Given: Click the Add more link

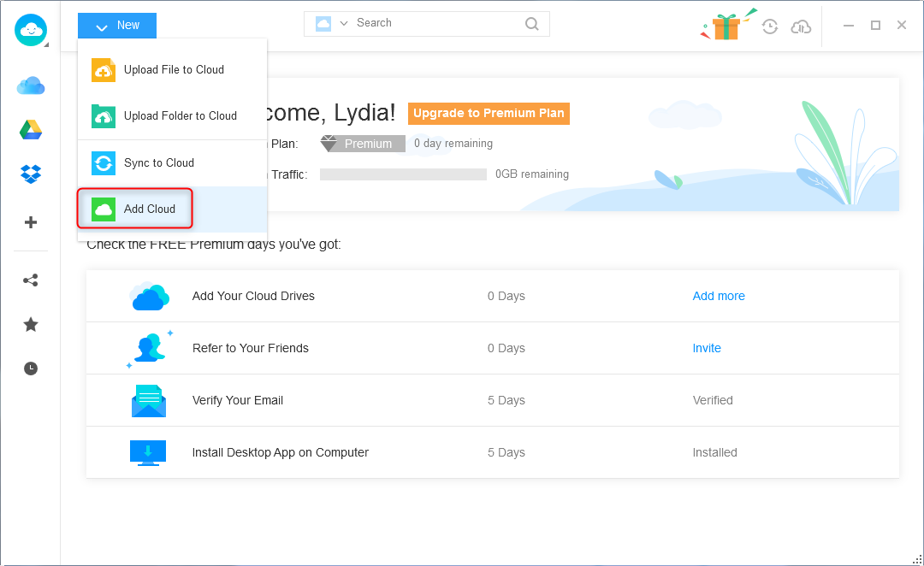Looking at the screenshot, I should (719, 296).
